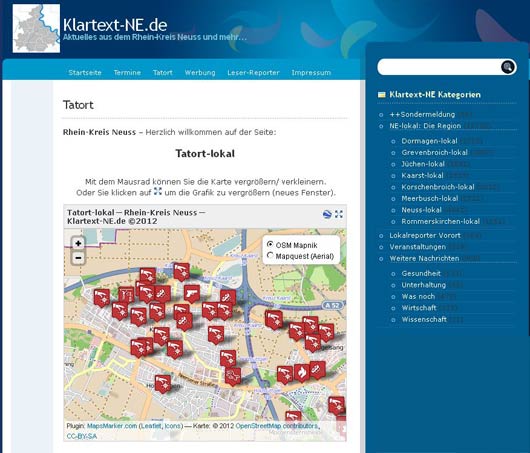The height and width of the screenshot is (453, 530).
Task: Click the site tagline Aktuelles aus dem Rhein-Kreis
Action: [155, 37]
